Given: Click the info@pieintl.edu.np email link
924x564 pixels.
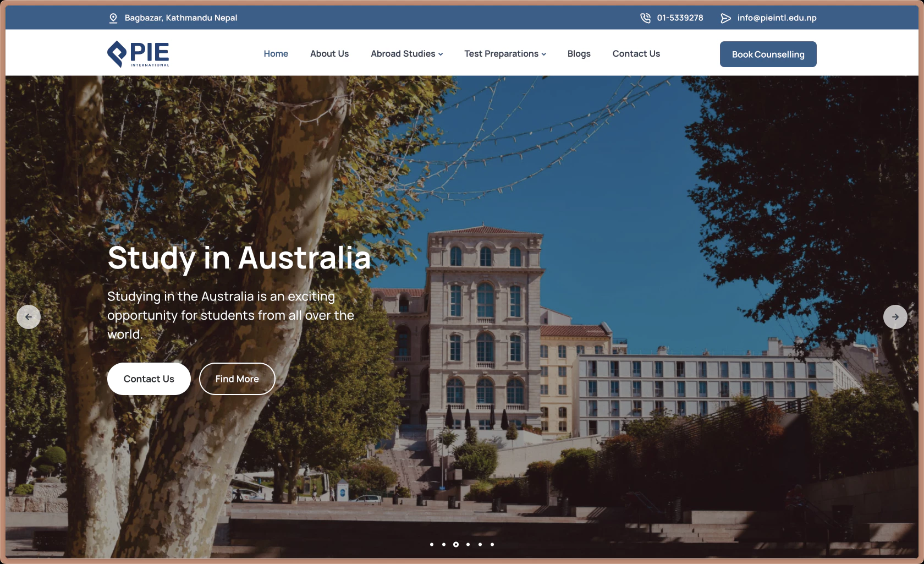Looking at the screenshot, I should tap(777, 18).
